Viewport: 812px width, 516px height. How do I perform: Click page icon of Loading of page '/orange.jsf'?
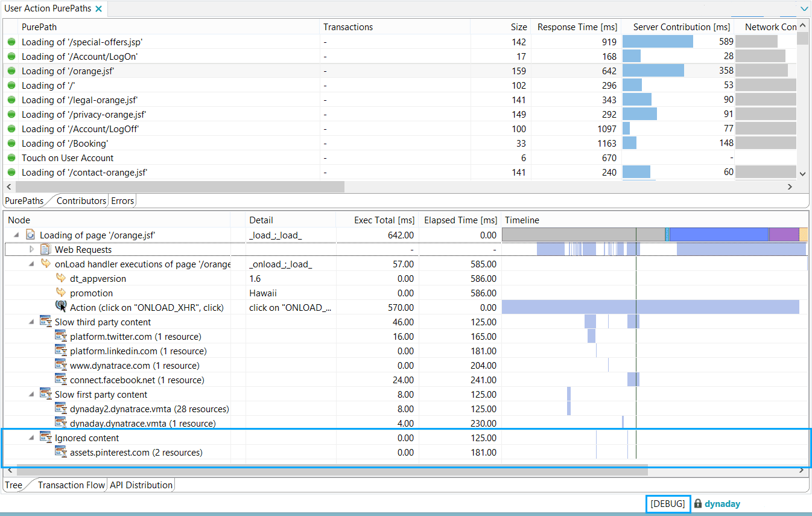pyautogui.click(x=30, y=235)
